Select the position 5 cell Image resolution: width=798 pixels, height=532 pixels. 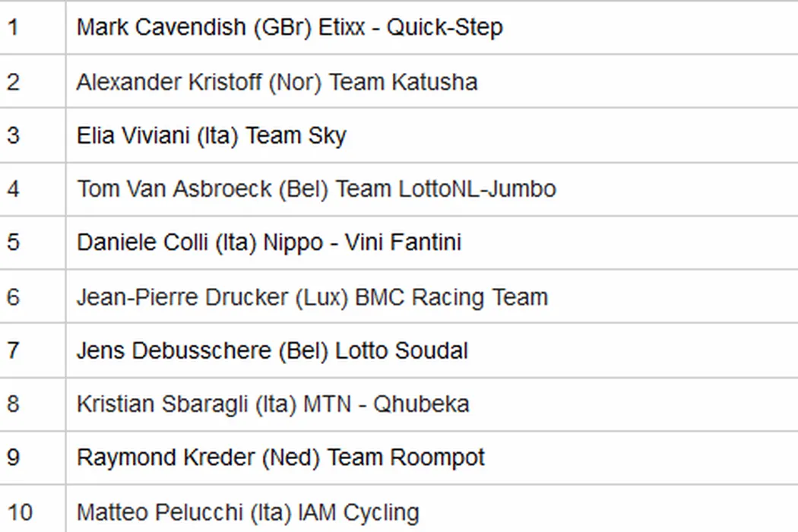(13, 242)
